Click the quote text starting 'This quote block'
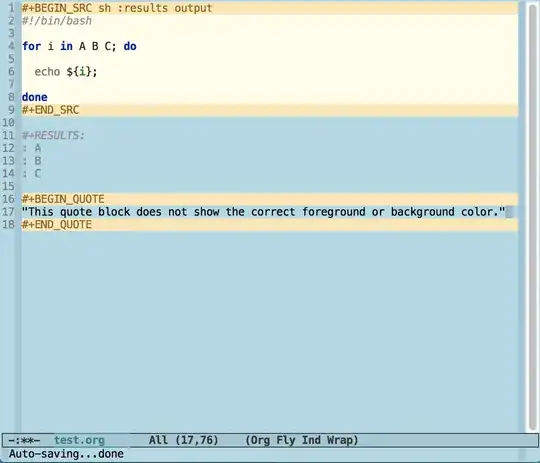The width and height of the screenshot is (540, 463). (x=263, y=212)
